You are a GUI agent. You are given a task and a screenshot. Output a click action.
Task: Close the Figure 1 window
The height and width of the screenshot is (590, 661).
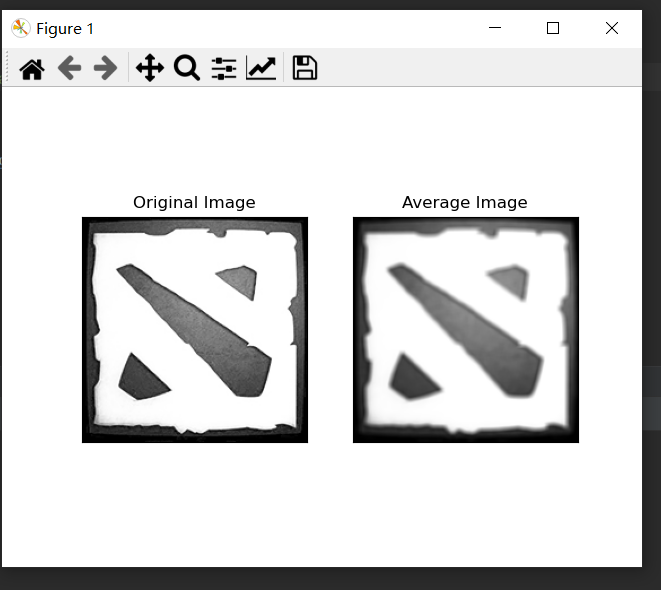click(x=612, y=28)
